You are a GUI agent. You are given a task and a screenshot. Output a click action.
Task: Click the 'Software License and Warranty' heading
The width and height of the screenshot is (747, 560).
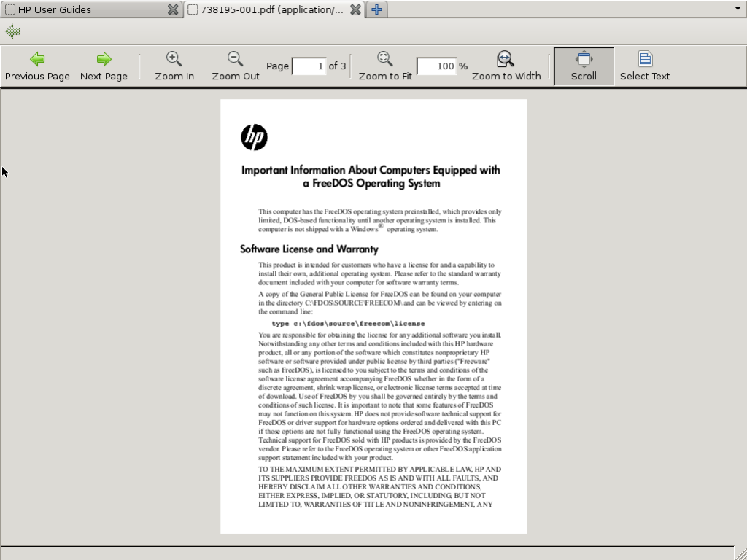point(309,249)
